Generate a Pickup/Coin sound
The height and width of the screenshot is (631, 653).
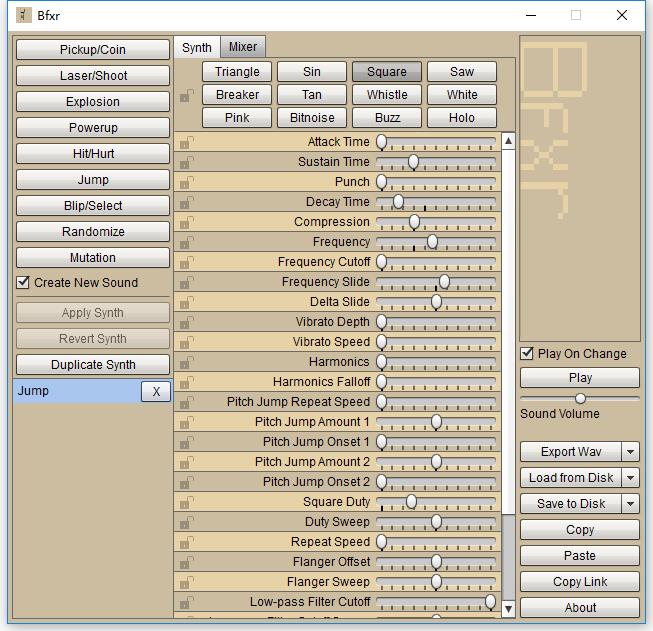(x=93, y=50)
